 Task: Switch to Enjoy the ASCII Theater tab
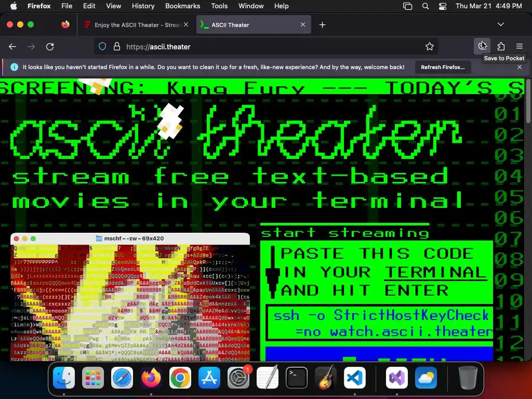tap(137, 25)
